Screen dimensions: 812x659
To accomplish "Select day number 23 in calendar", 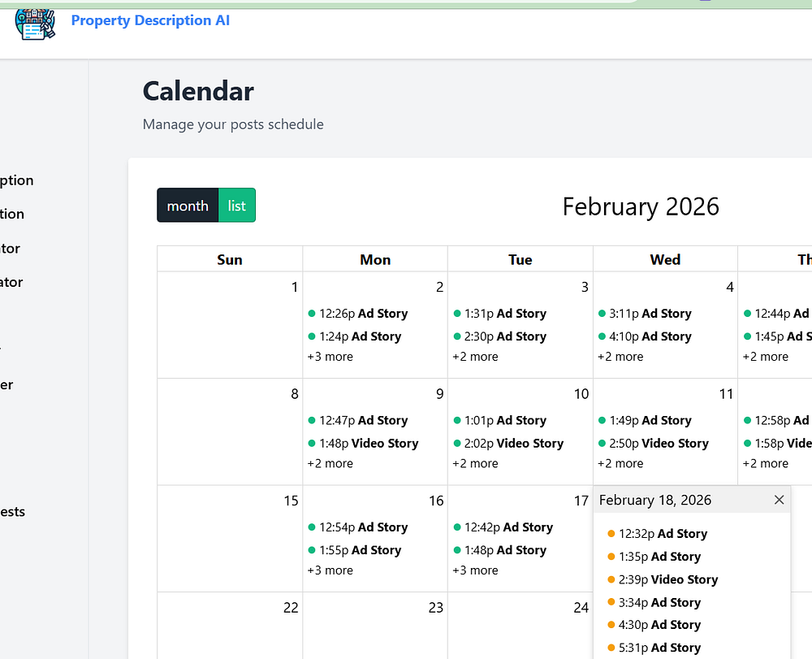I will click(436, 607).
